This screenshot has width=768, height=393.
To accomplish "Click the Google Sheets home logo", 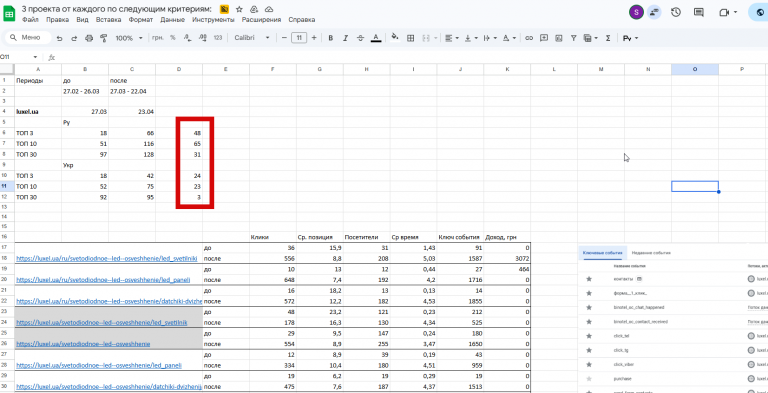I will click(x=9, y=14).
